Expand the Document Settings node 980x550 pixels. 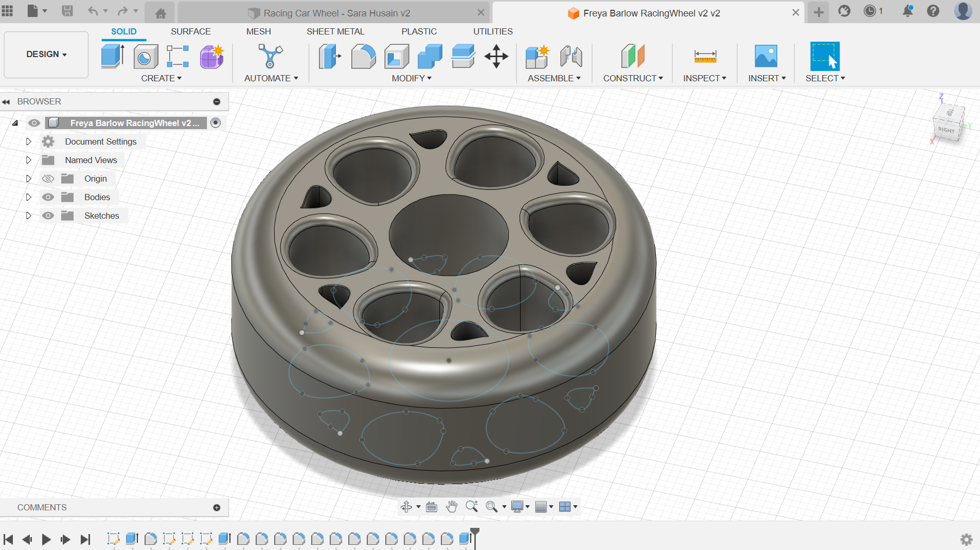pyautogui.click(x=29, y=141)
